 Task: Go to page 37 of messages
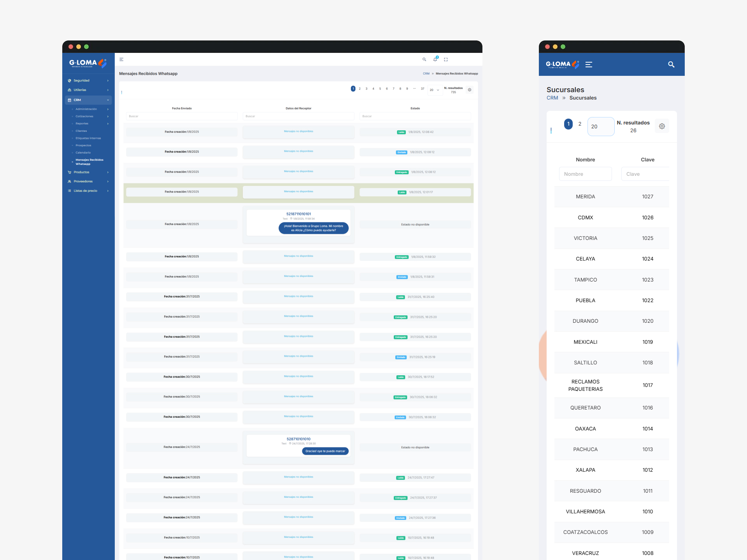pyautogui.click(x=423, y=89)
